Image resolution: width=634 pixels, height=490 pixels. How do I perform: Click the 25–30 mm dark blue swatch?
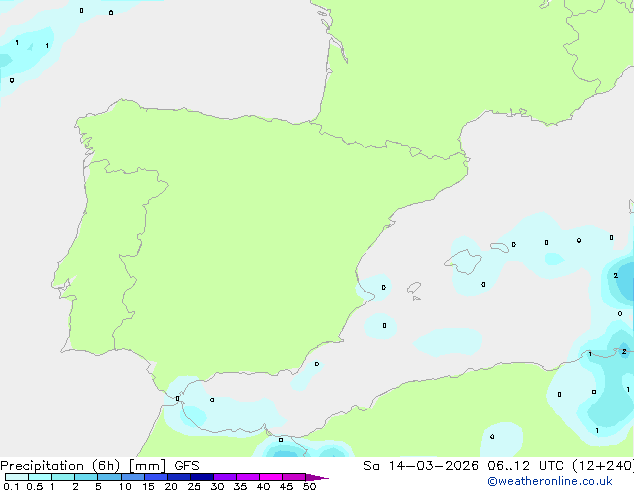(x=202, y=477)
